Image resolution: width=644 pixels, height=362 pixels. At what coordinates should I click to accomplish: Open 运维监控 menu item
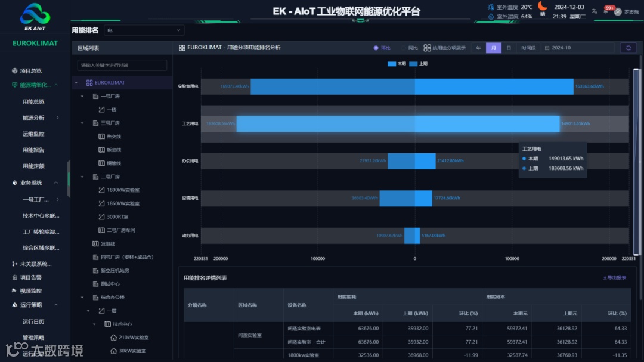[33, 134]
